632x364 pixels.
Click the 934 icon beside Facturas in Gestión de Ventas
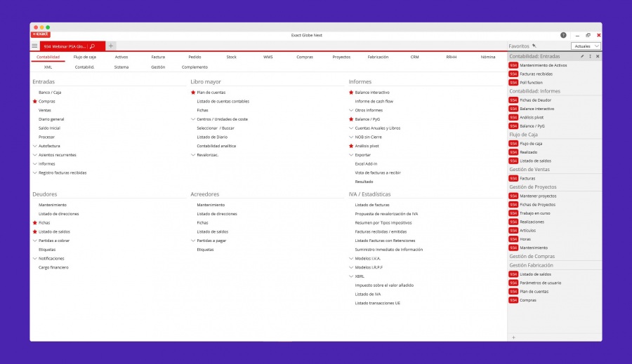(513, 178)
